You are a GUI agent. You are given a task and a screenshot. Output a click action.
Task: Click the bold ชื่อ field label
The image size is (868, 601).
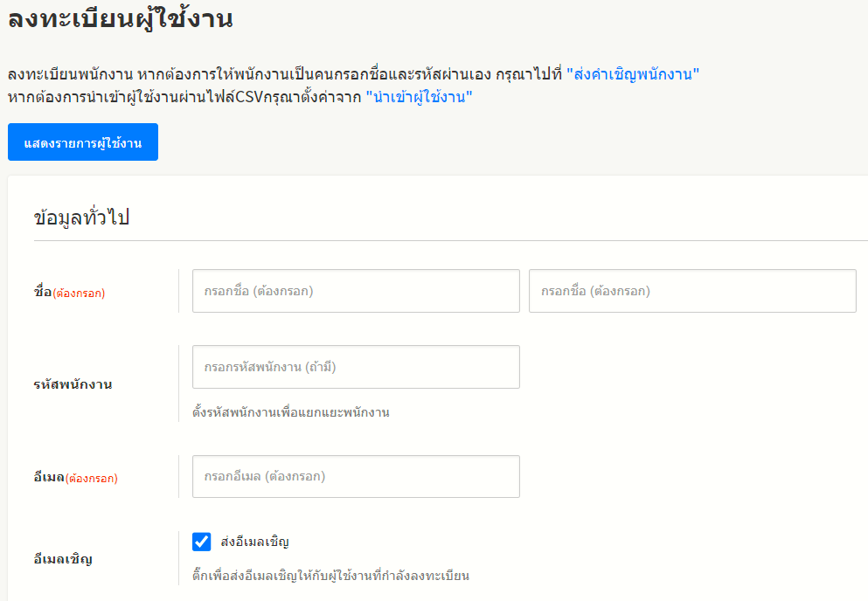click(42, 293)
